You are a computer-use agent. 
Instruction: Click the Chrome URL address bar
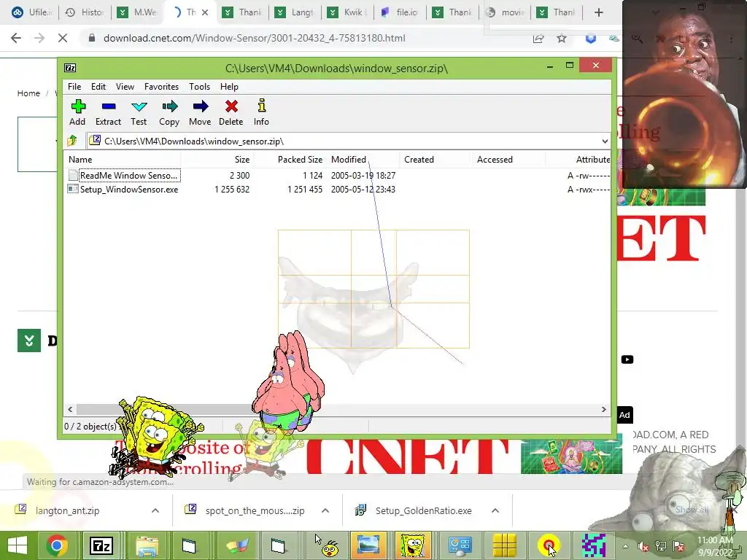click(305, 38)
